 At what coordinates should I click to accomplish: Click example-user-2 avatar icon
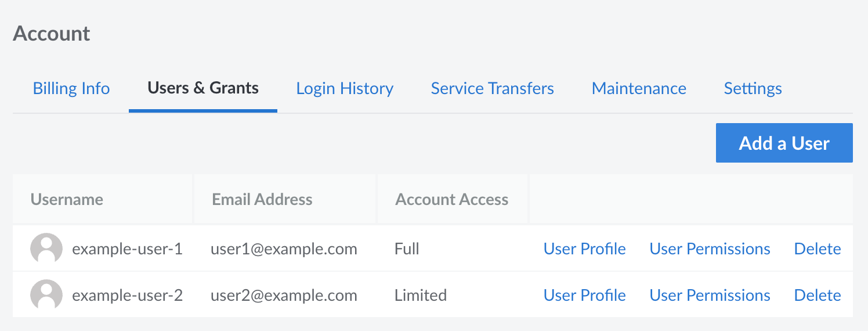click(46, 296)
